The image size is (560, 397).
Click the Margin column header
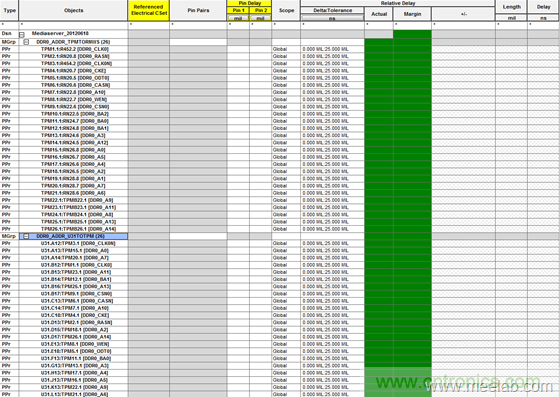tap(412, 14)
